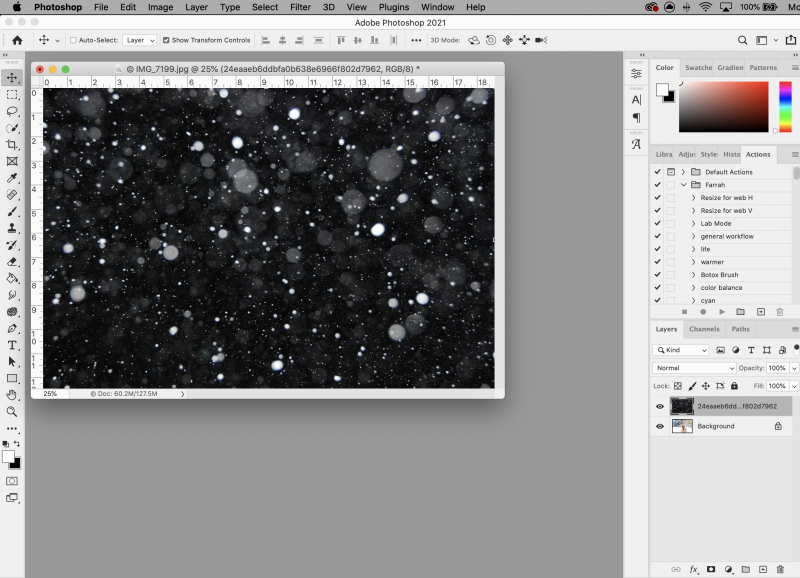Lock all attributes of the layer
Viewport: 800px width, 578px height.
coord(734,386)
